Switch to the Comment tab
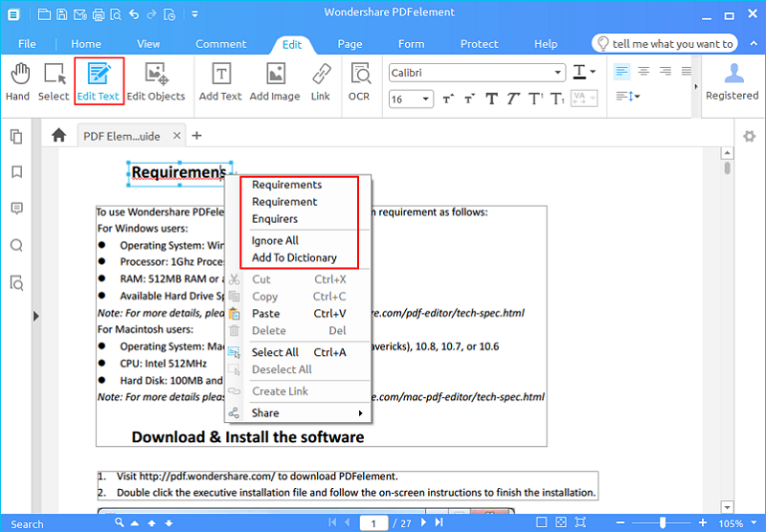 tap(221, 44)
